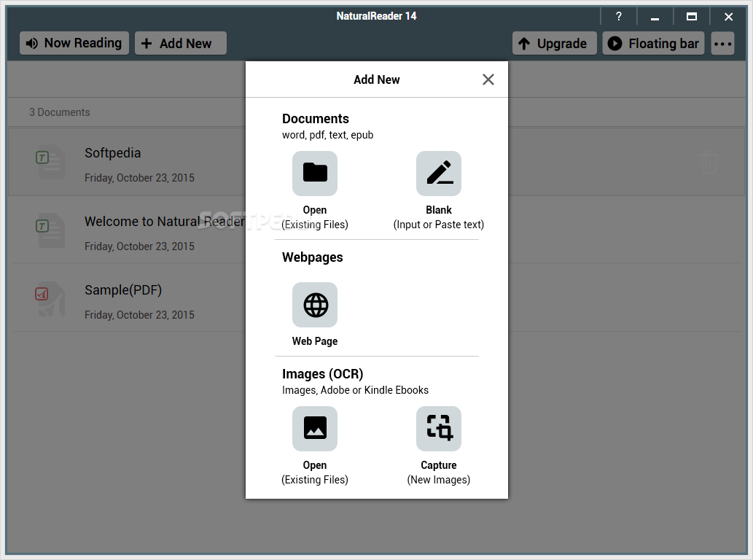The height and width of the screenshot is (560, 753).
Task: Click the 3 Documents count text
Action: (60, 112)
